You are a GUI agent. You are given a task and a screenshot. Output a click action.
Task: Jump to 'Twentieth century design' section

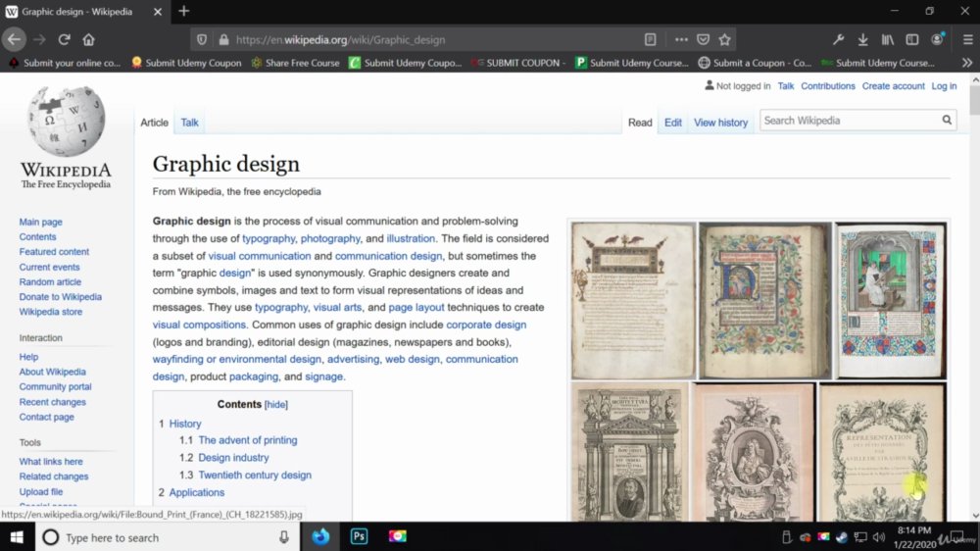pos(255,475)
